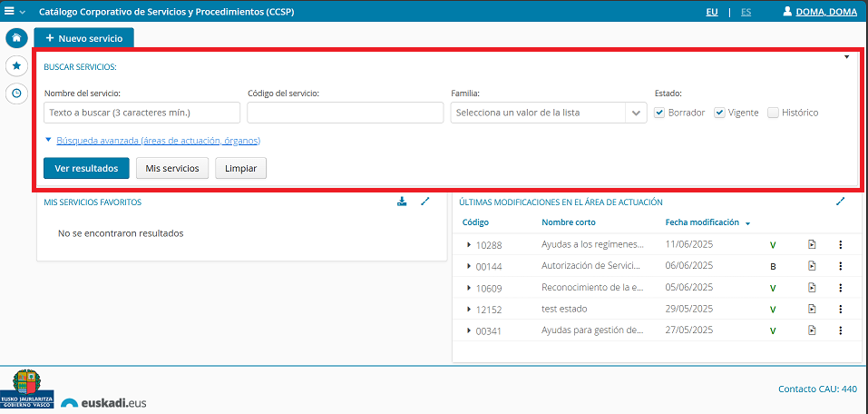Screen dimensions: 868x414
Task: Click date 29/05/2025 in modifications table
Action: point(688,309)
